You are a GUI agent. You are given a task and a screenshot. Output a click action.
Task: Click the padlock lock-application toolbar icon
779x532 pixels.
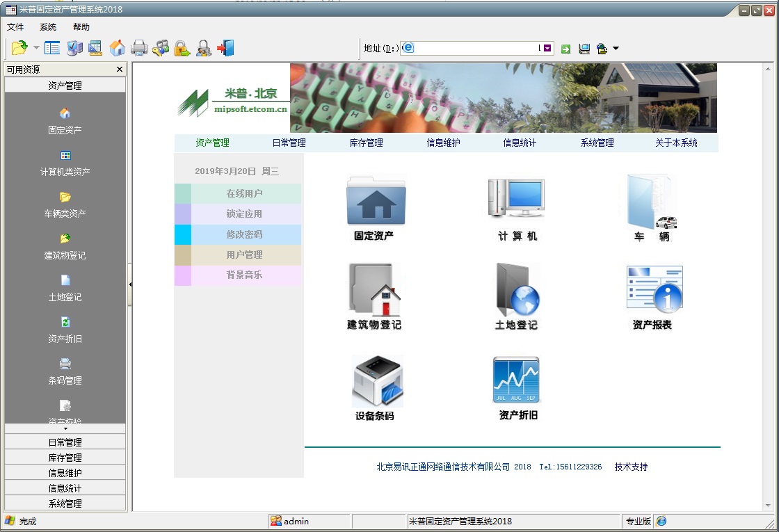(x=182, y=48)
